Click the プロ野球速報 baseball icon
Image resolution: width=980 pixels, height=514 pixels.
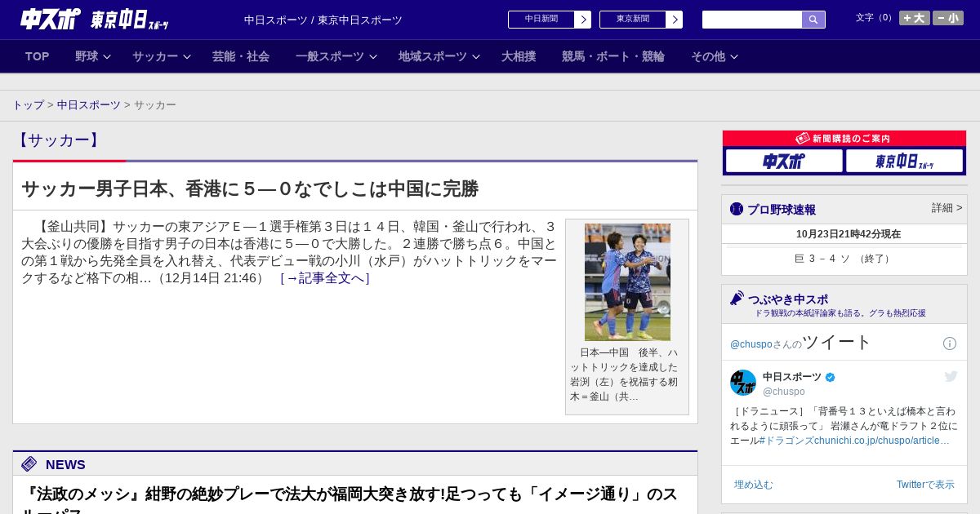tap(737, 209)
